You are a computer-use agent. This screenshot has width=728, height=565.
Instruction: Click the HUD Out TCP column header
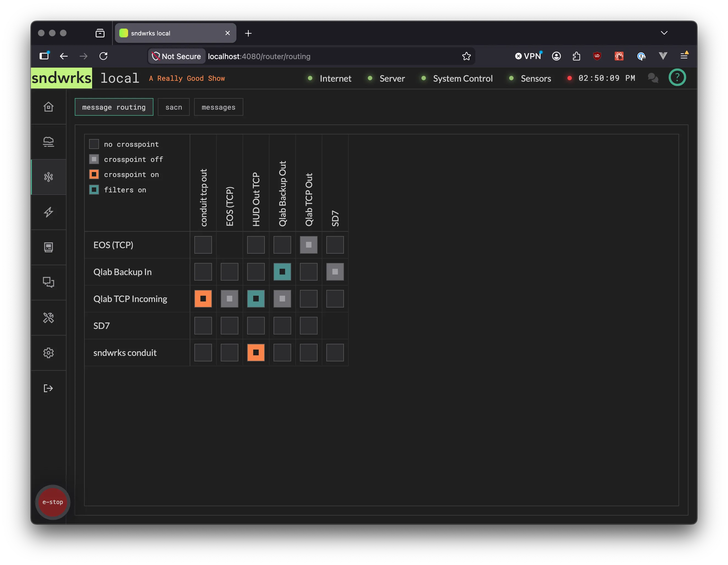click(x=256, y=199)
